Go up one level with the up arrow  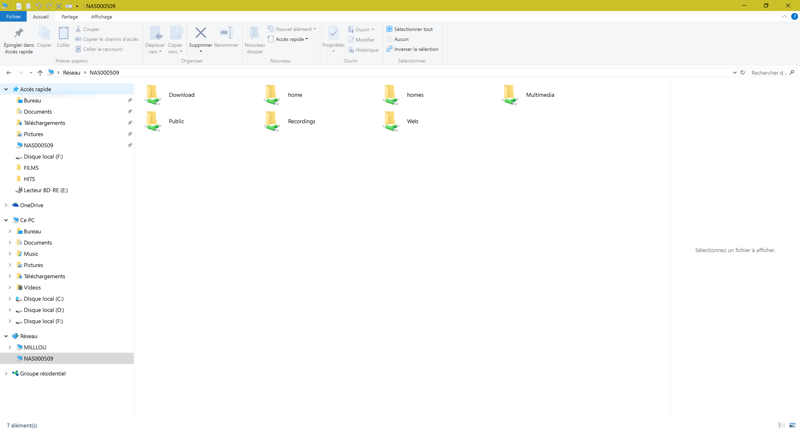pyautogui.click(x=40, y=73)
